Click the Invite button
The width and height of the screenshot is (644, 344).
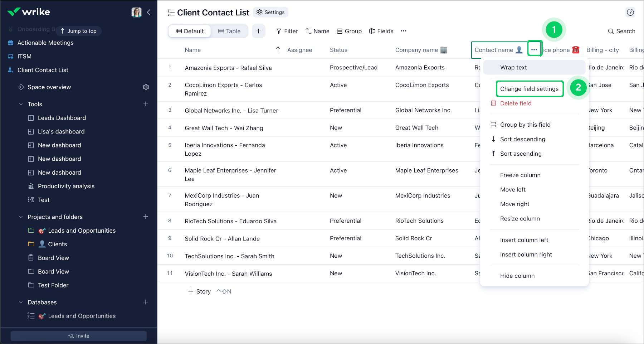79,336
